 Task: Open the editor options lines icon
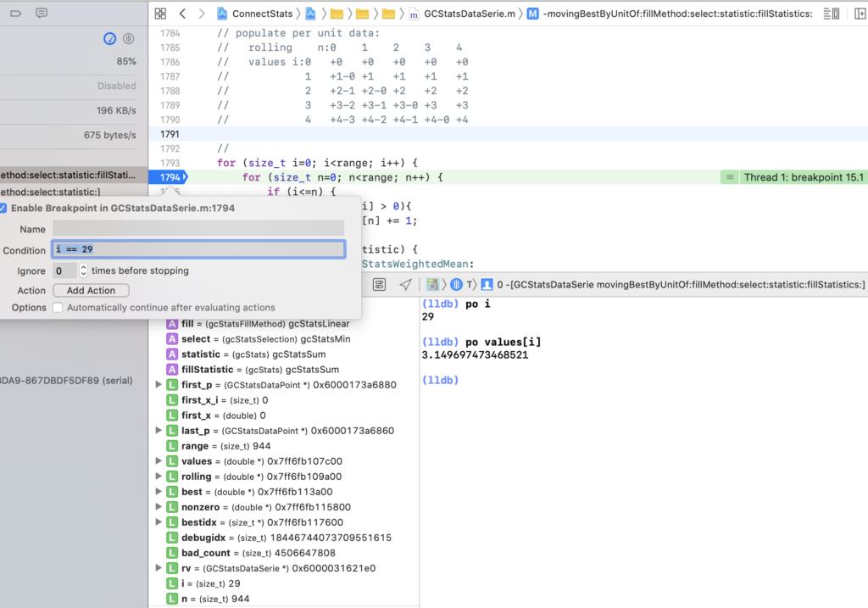tap(834, 14)
